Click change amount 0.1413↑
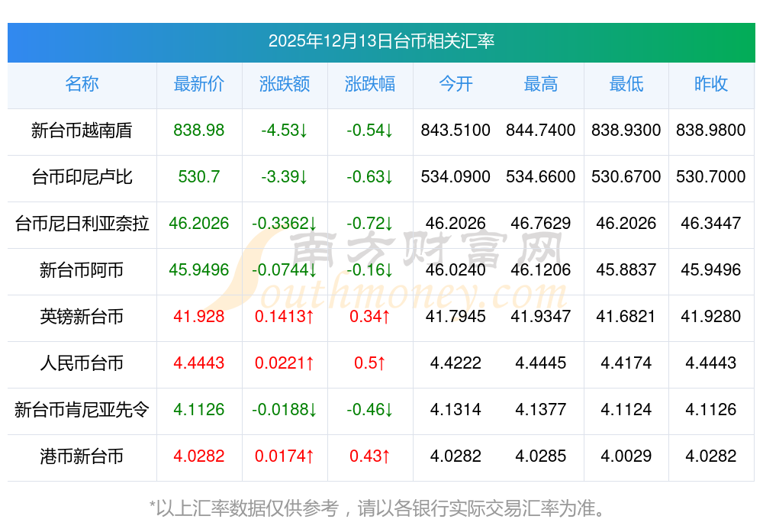 click(285, 317)
